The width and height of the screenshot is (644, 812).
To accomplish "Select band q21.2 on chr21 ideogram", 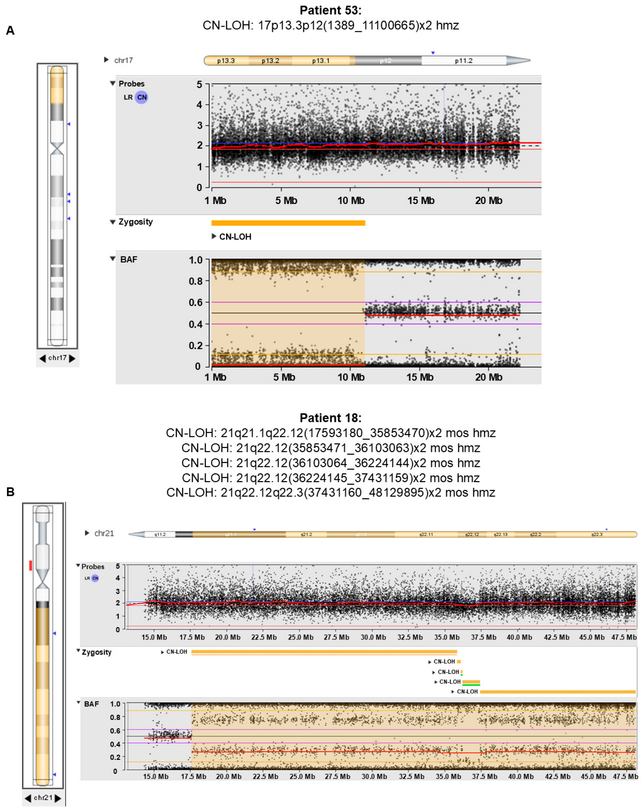I will click(306, 535).
